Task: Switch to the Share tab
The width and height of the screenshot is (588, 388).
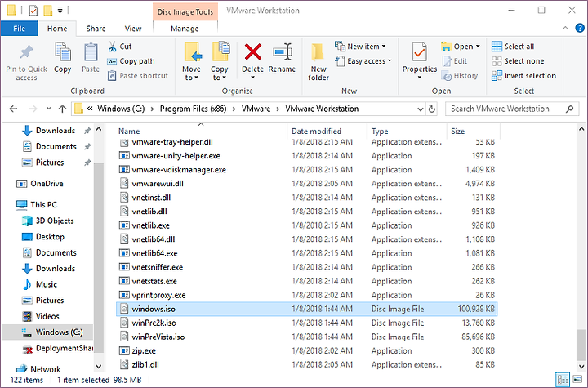Action: 96,29
